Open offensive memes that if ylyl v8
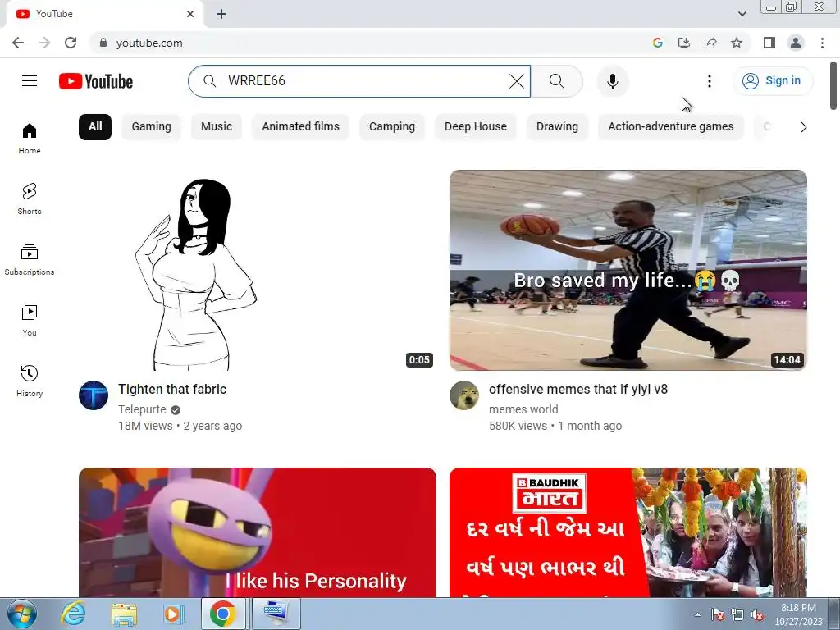840x630 pixels. 578,390
